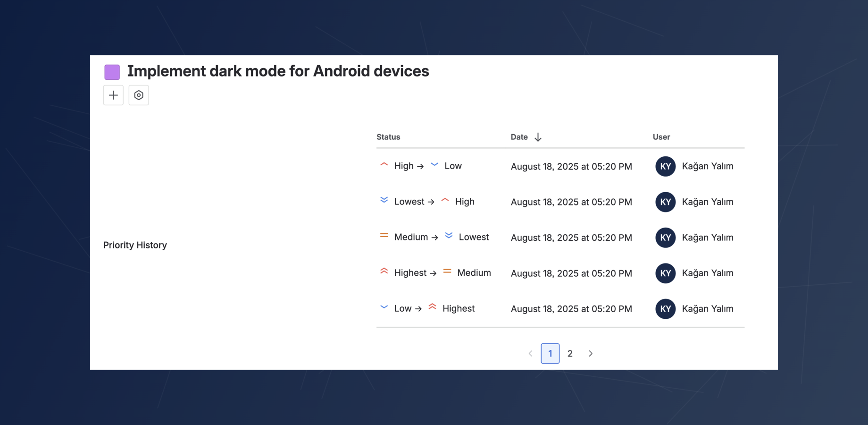
Task: Click the KY avatar in the first row
Action: pos(665,166)
